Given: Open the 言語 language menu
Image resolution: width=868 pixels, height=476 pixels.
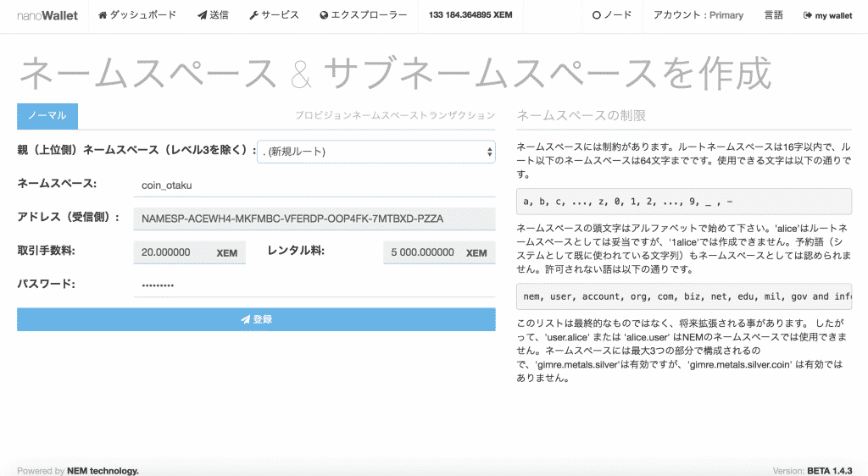Looking at the screenshot, I should [773, 15].
